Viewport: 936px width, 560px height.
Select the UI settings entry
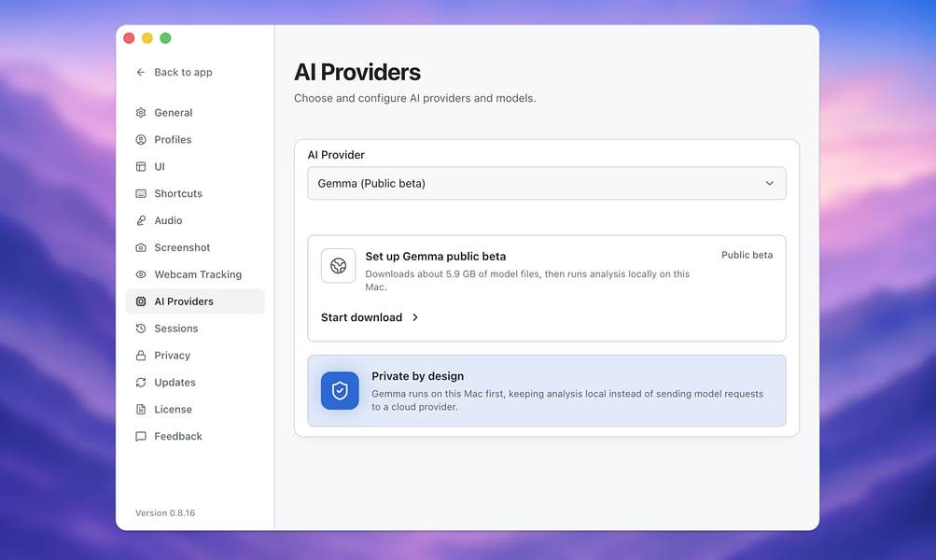(195, 166)
